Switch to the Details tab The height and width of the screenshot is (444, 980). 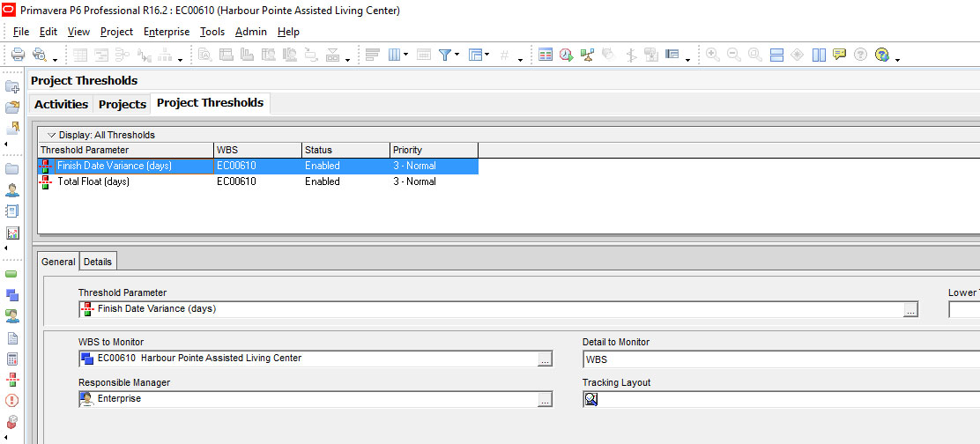(98, 262)
